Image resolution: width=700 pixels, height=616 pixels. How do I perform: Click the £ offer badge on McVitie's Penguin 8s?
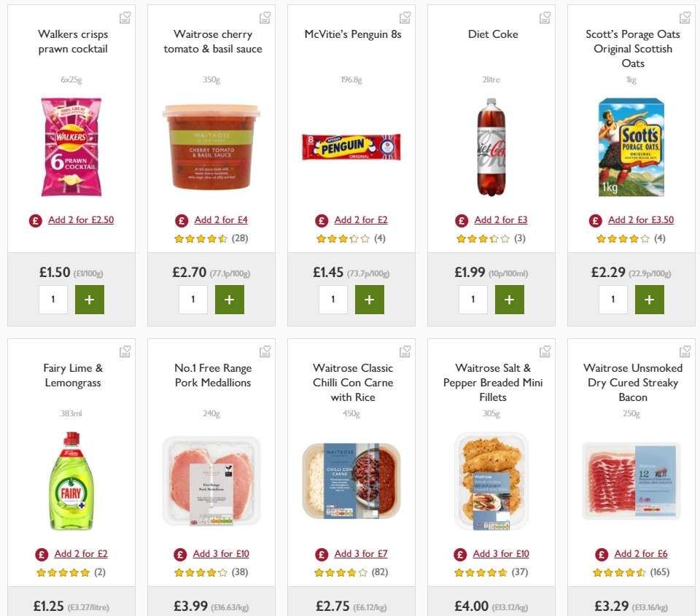pos(322,219)
